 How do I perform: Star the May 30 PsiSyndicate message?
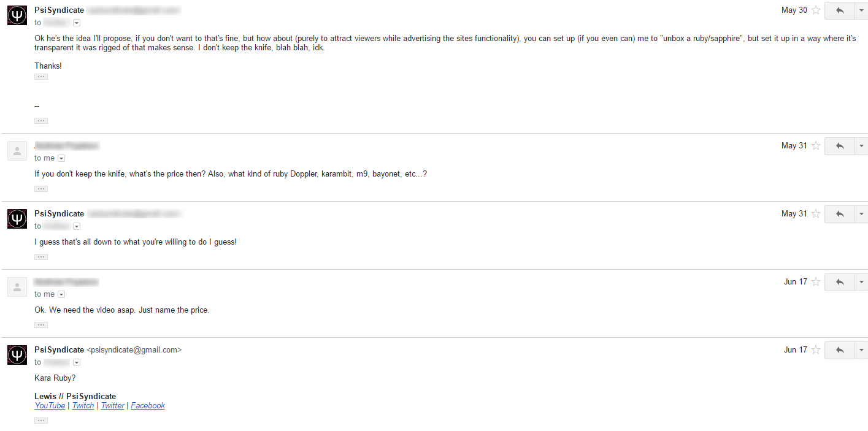tap(816, 10)
